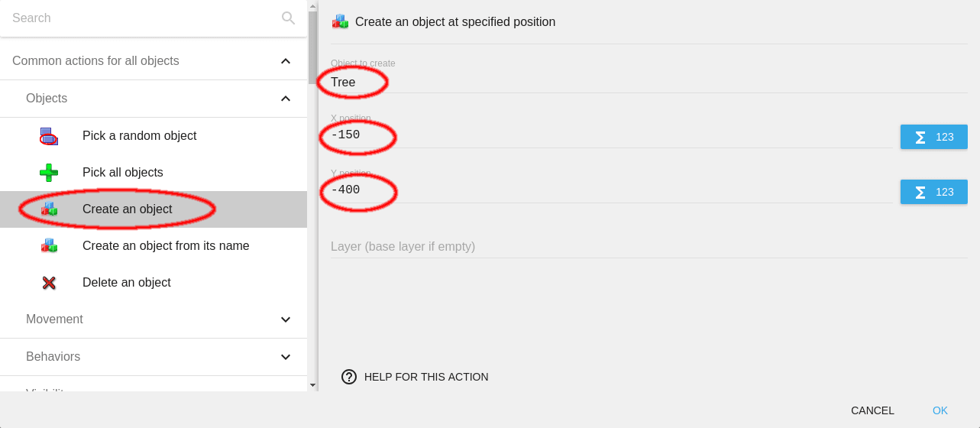Expand the Movement category
The height and width of the screenshot is (428, 980).
point(286,319)
